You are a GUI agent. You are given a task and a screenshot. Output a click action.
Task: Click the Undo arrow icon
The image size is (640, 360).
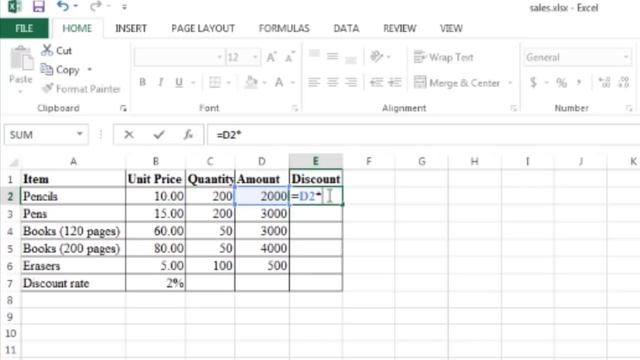coord(63,6)
